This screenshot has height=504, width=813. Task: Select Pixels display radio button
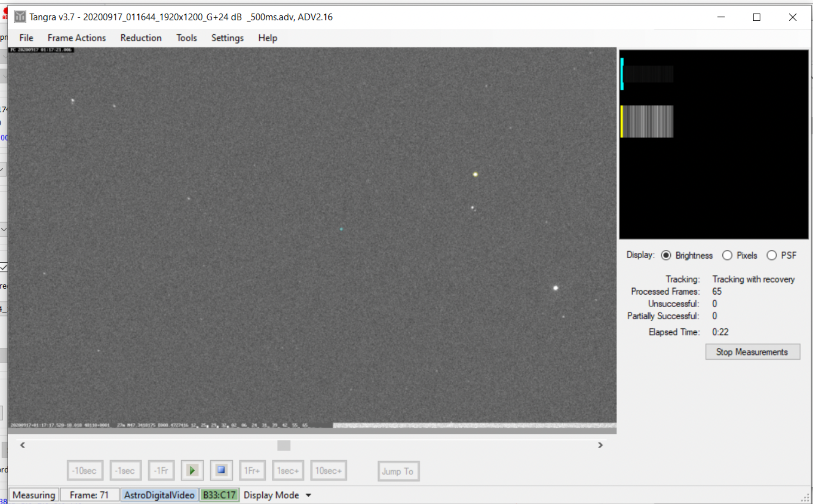click(727, 255)
